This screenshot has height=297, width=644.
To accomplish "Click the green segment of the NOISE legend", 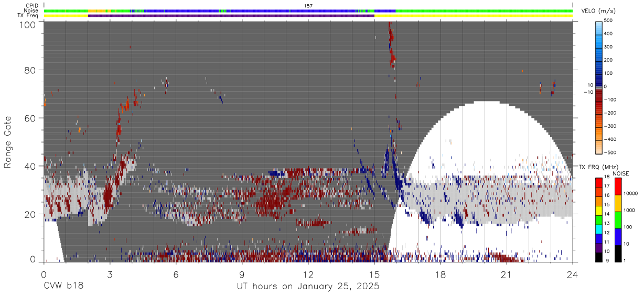I will [617, 219].
